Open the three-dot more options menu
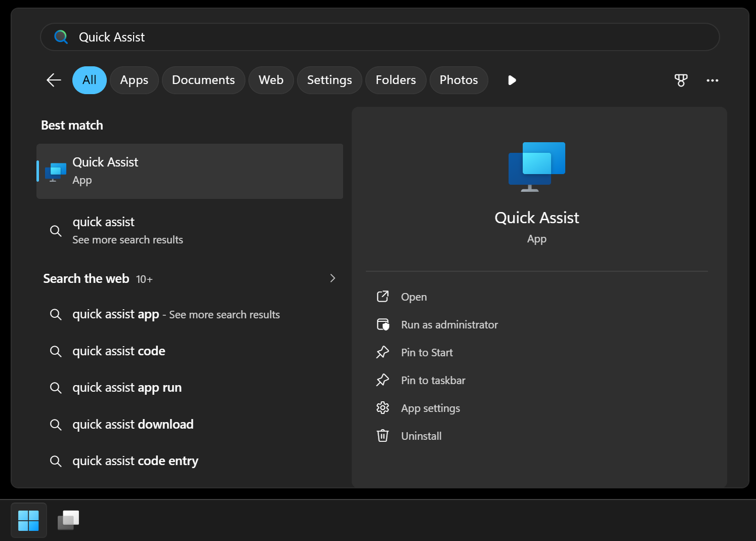 tap(712, 80)
